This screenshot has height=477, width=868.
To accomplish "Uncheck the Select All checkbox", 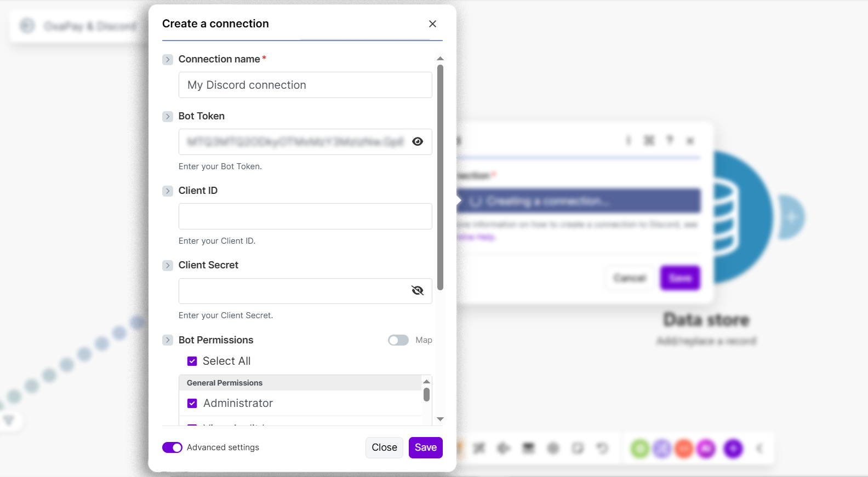I will pyautogui.click(x=192, y=361).
